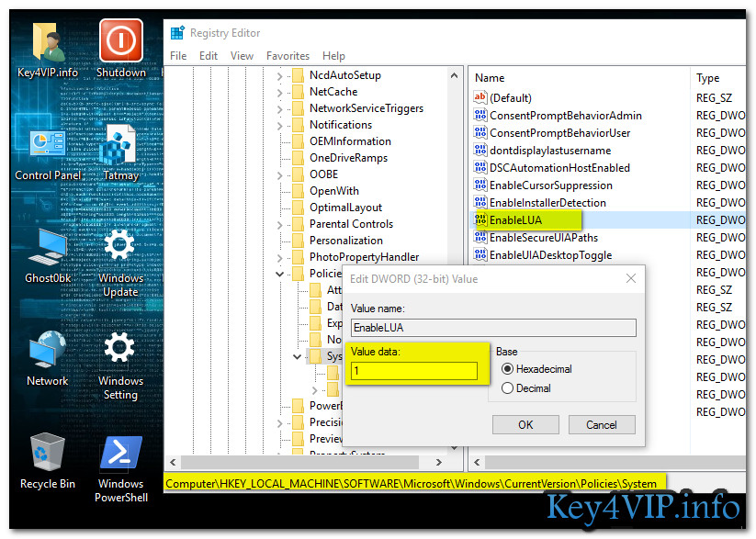Click the OEMInformation folder icon
756x539 pixels.
(299, 141)
